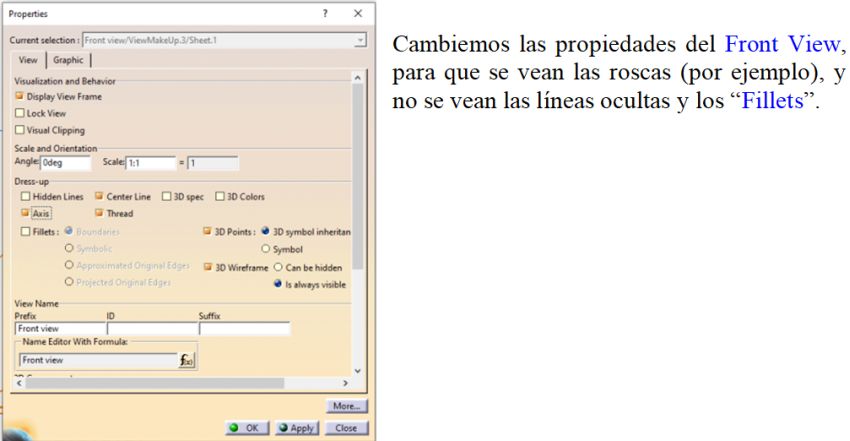
Task: Open the Current selection dropdown
Action: (x=360, y=40)
